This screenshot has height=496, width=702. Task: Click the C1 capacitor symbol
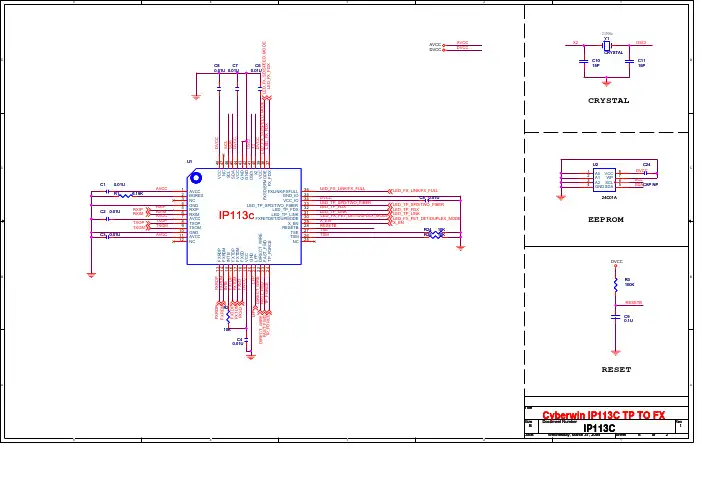[x=107, y=192]
